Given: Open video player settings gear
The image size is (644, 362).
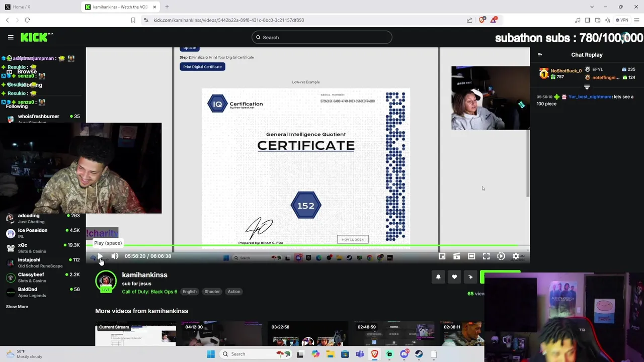Looking at the screenshot, I should click(516, 256).
